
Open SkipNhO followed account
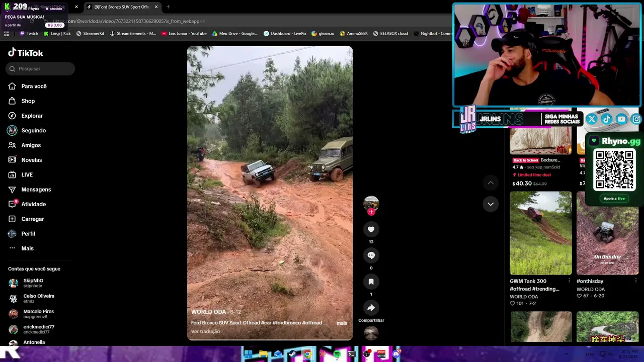(33, 283)
